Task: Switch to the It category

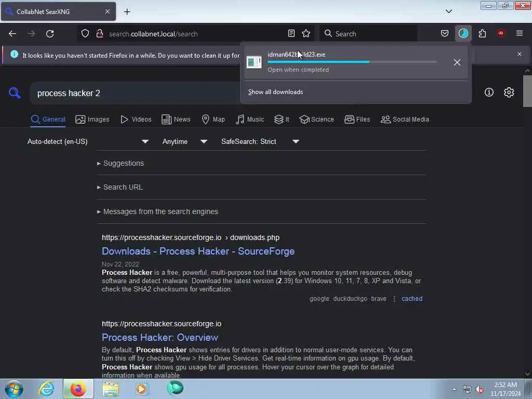Action: click(282, 119)
